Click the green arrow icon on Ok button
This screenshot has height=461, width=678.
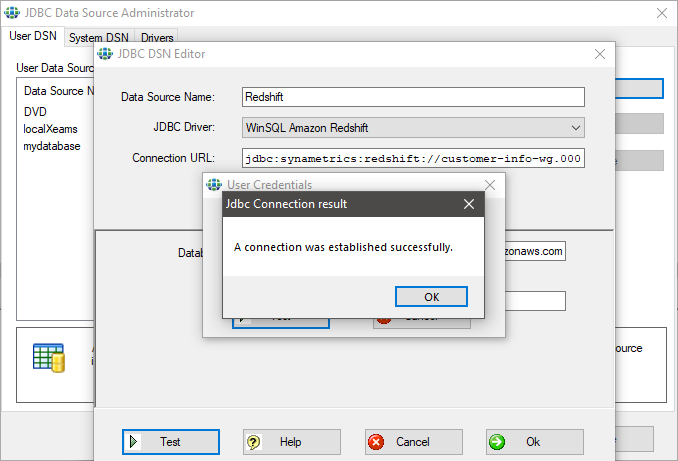(497, 442)
